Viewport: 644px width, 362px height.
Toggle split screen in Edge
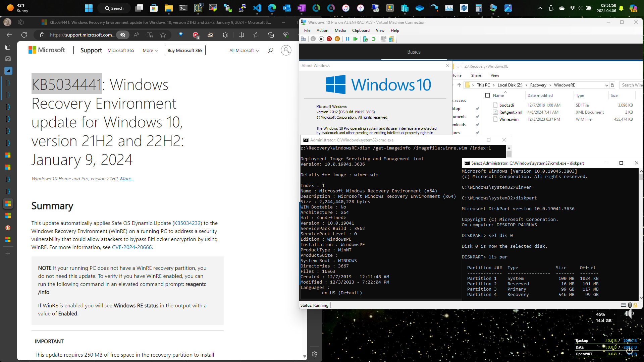click(x=241, y=35)
